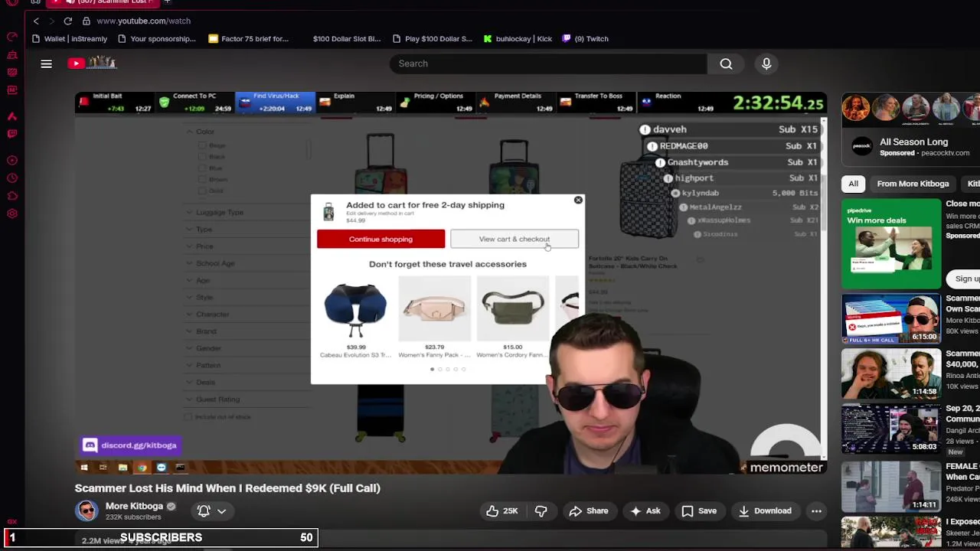This screenshot has width=980, height=551.
Task: Save the video to a playlist
Action: tap(699, 510)
